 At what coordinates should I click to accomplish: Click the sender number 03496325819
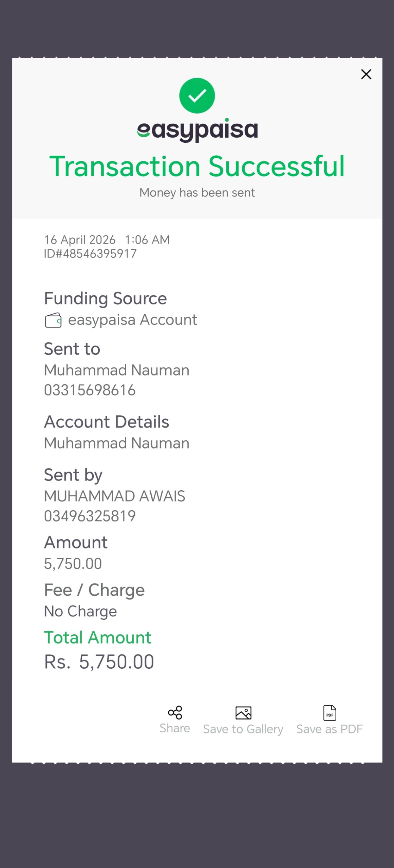[90, 516]
